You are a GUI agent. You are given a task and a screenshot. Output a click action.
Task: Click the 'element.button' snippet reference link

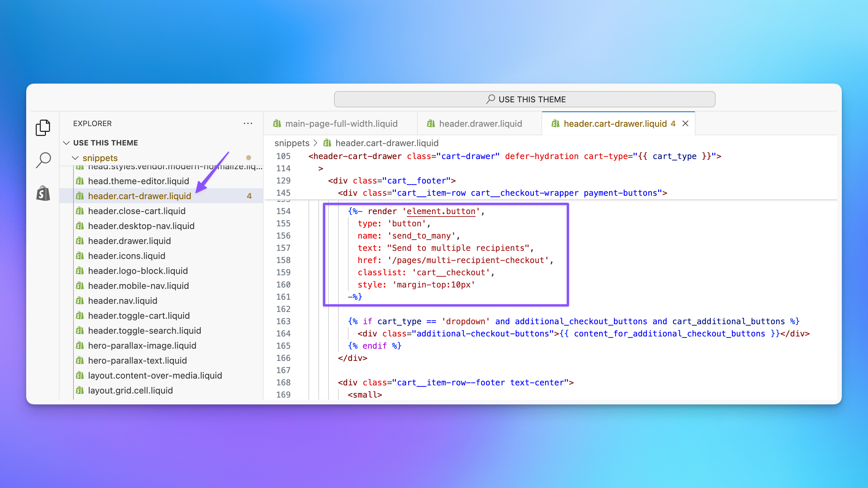coord(441,211)
